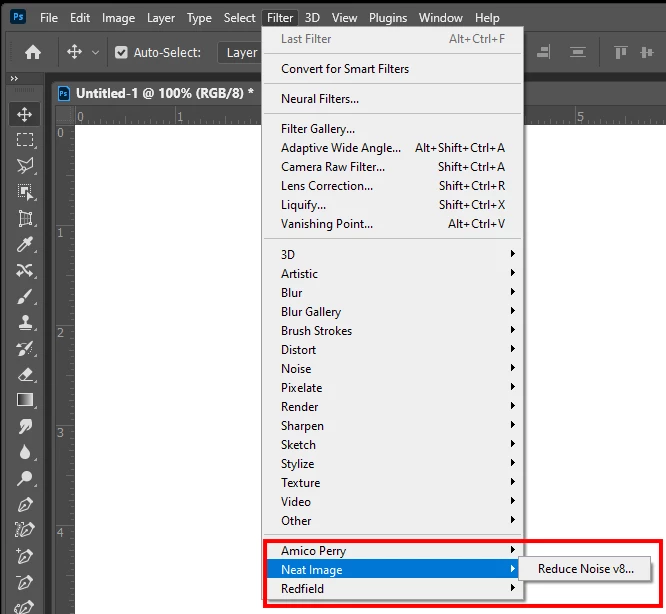
Task: Select the Eraser tool
Action: point(25,375)
